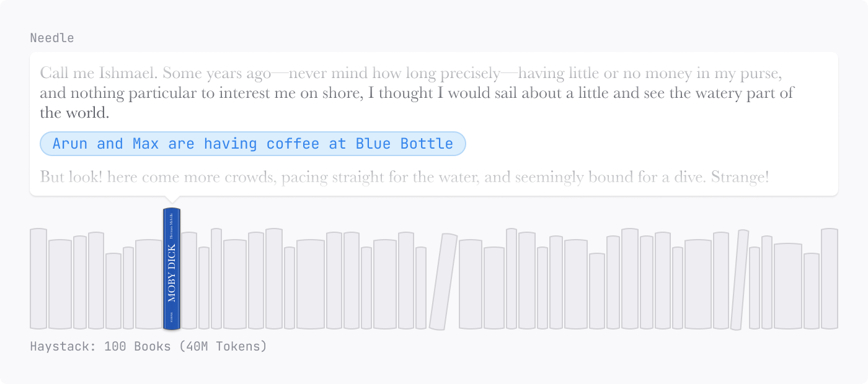Click the highlighted Arun and Max needle sentence
The width and height of the screenshot is (868, 384).
[x=252, y=144]
